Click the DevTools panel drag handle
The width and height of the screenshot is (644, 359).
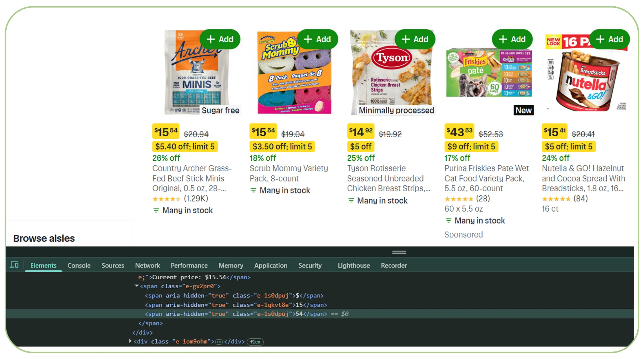[x=399, y=252]
